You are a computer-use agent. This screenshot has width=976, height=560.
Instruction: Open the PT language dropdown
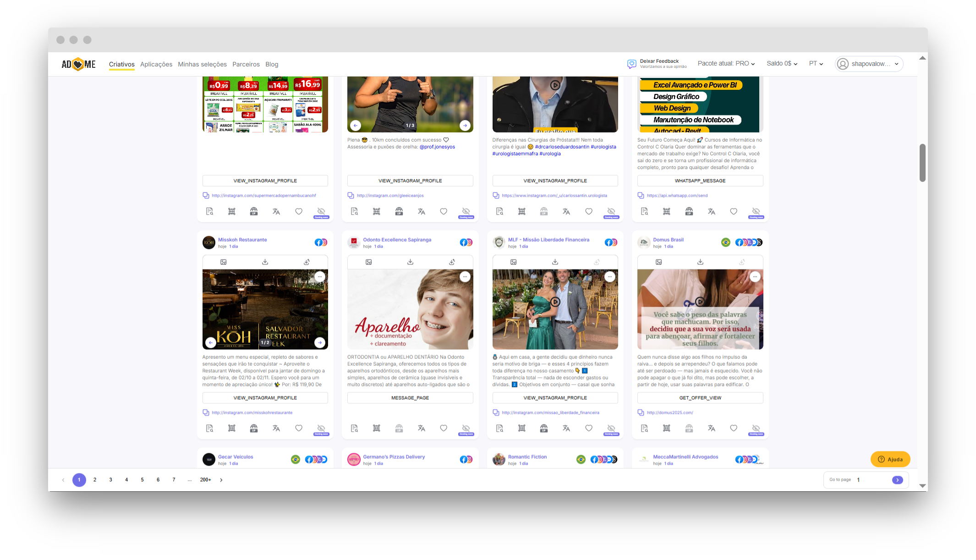[x=816, y=64]
